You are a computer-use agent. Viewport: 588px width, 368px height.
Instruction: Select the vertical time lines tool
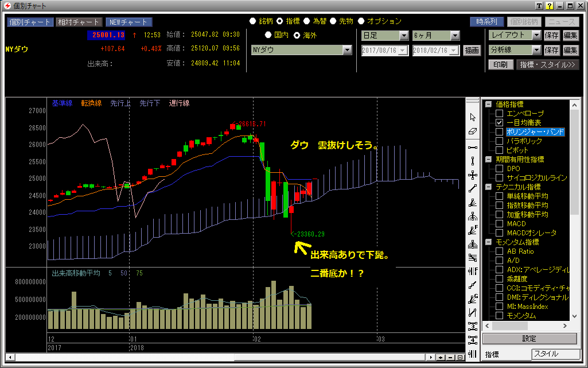tap(473, 354)
